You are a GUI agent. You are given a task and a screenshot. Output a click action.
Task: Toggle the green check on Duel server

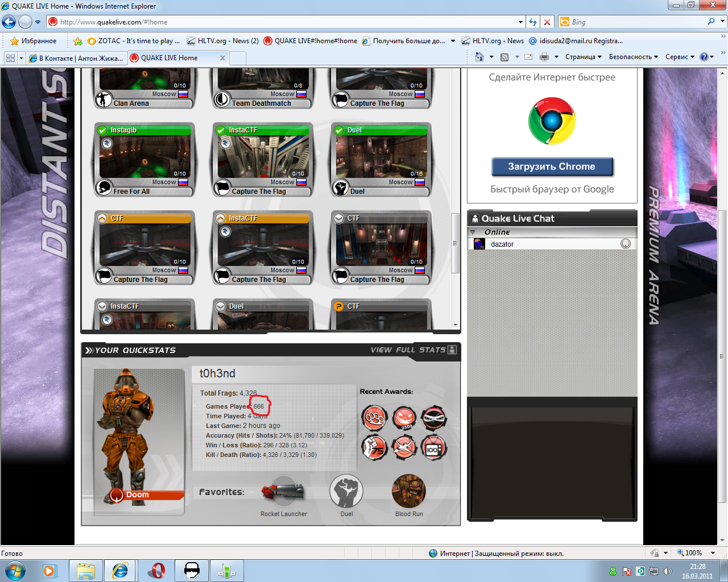click(x=339, y=130)
